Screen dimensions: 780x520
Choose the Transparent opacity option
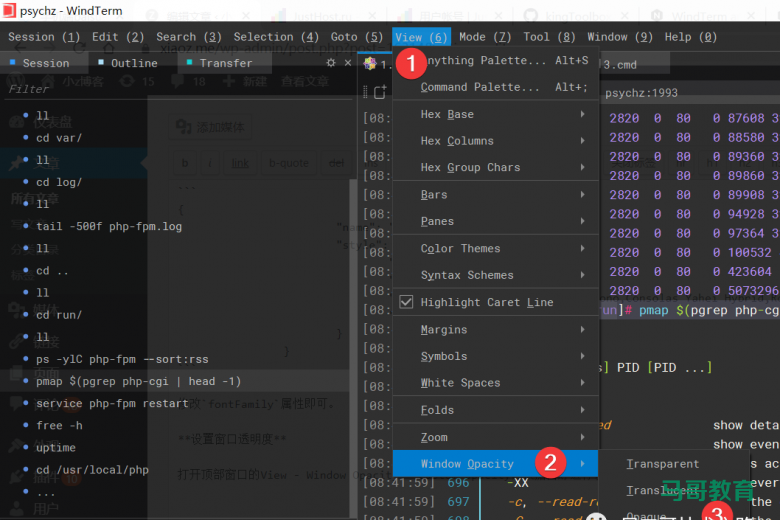pyautogui.click(x=662, y=464)
